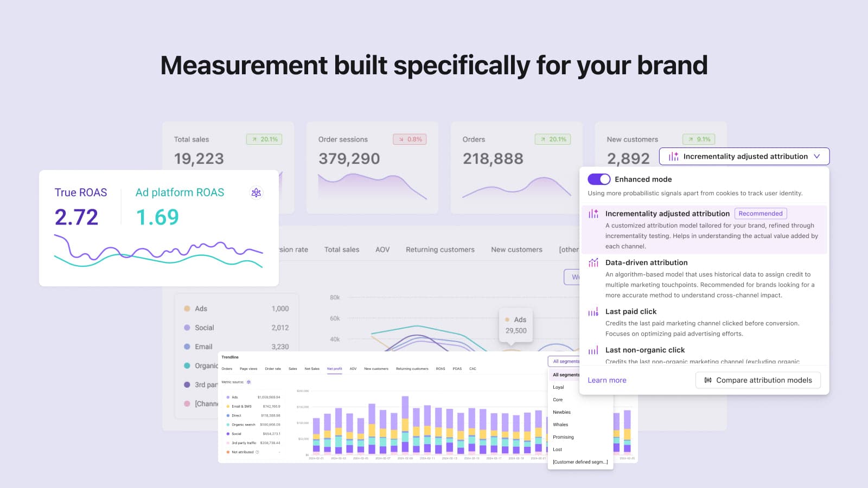Click the Last paid click icon
868x488 pixels.
point(593,312)
